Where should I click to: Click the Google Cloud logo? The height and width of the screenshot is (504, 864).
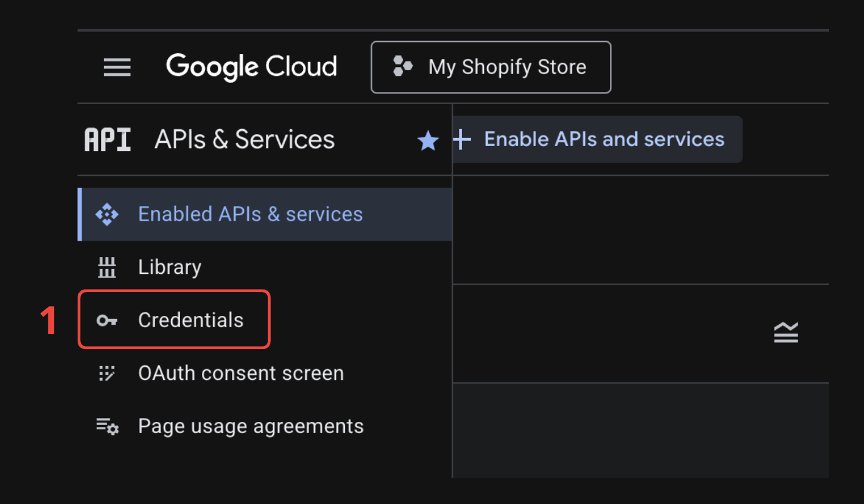click(251, 67)
